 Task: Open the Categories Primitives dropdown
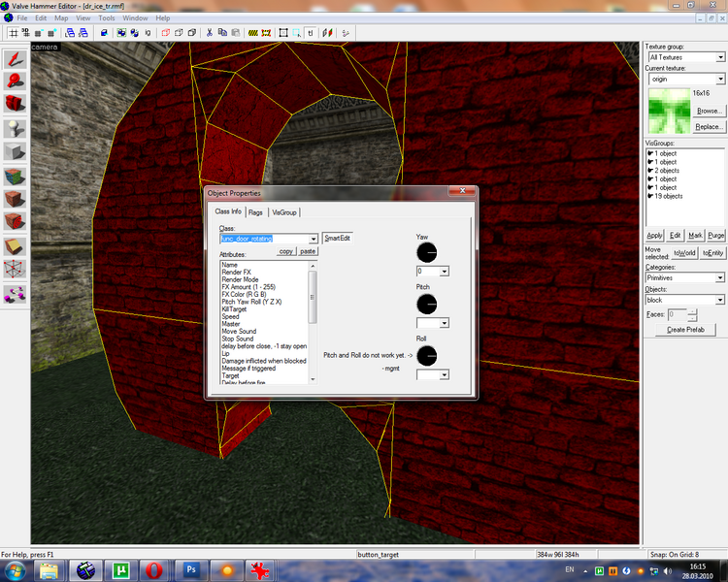point(720,277)
